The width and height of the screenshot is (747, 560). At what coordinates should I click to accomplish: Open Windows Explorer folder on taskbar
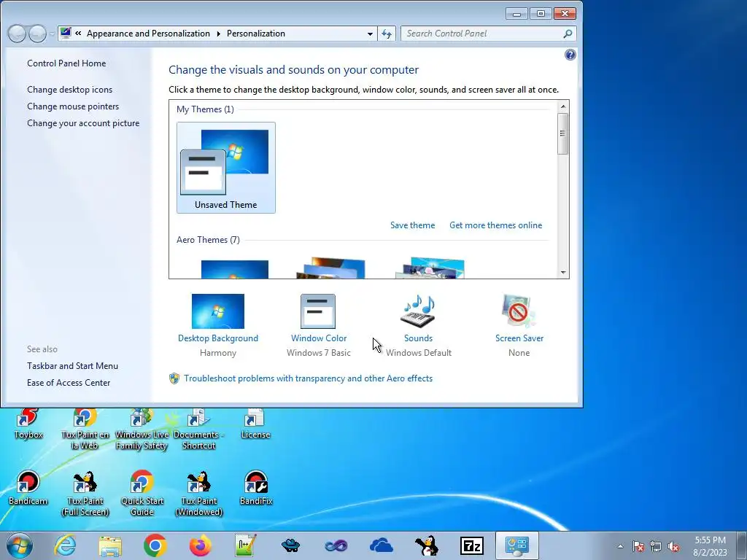pyautogui.click(x=110, y=545)
